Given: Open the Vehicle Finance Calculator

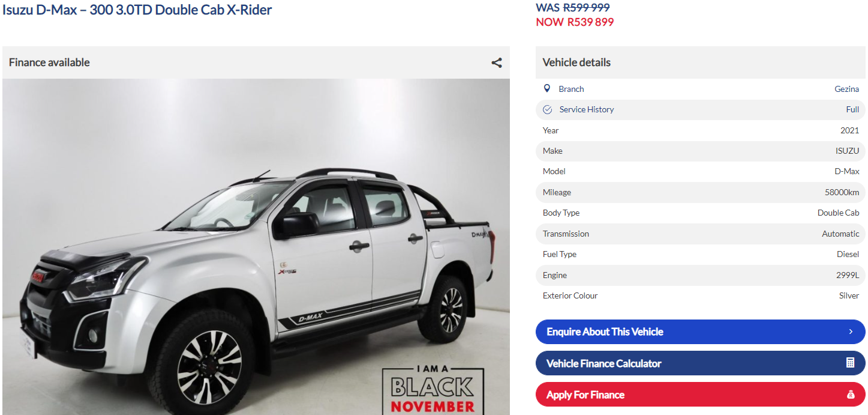Looking at the screenshot, I should [x=700, y=363].
